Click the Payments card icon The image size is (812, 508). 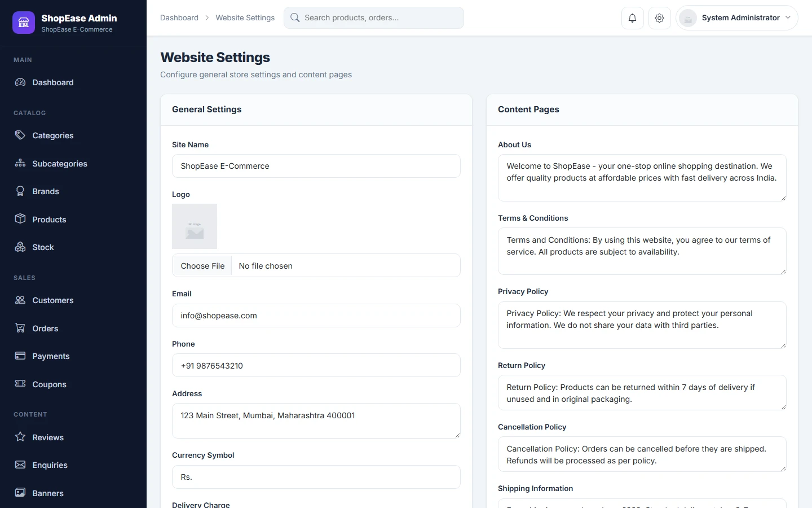(x=20, y=356)
